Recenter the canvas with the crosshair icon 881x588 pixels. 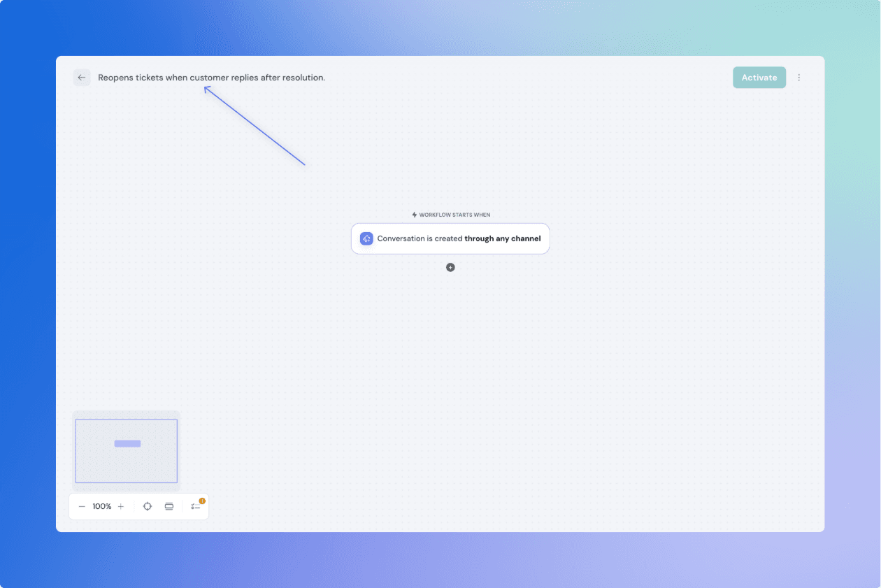pyautogui.click(x=148, y=506)
